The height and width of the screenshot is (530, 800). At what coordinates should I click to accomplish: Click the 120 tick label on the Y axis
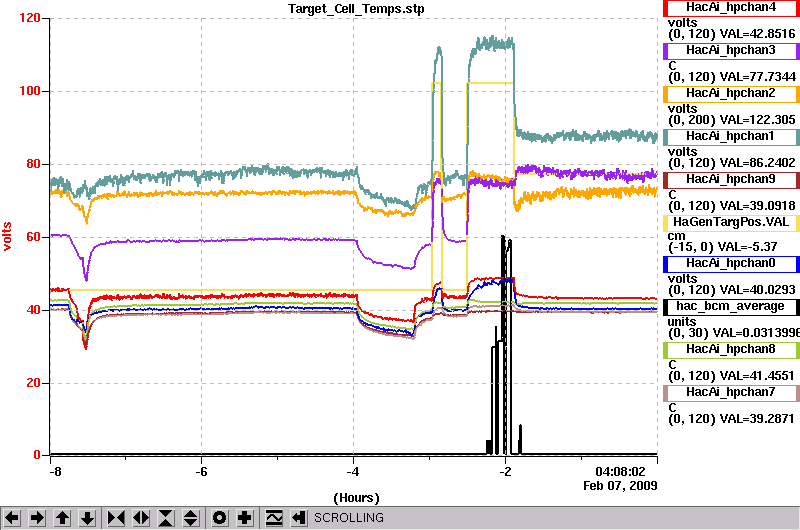[x=30, y=18]
